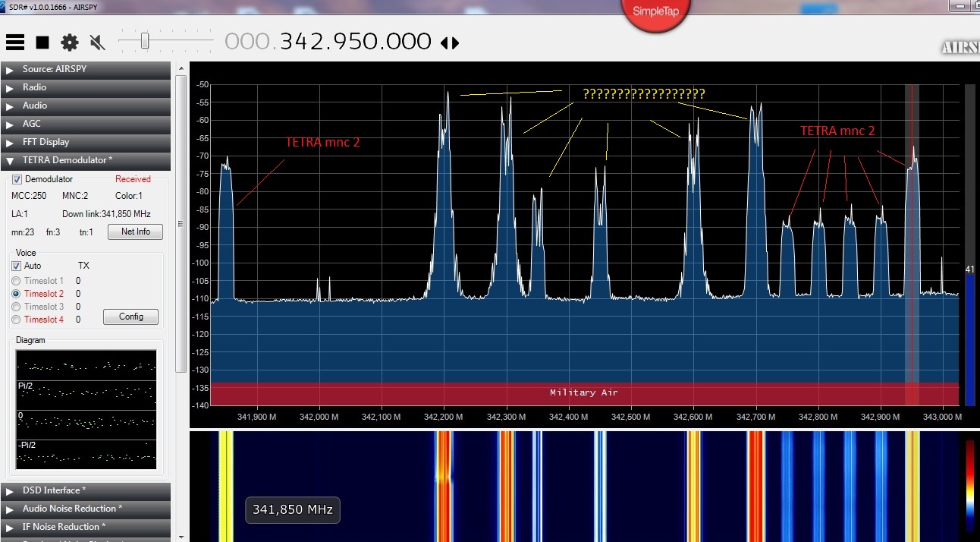This screenshot has height=542, width=980.
Task: Open the hamburger main menu
Action: [x=15, y=43]
